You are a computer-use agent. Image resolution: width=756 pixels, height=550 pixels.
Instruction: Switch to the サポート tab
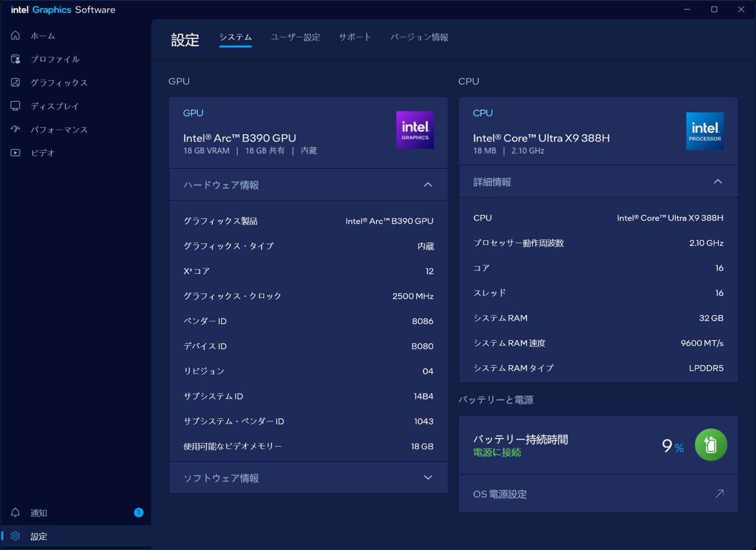click(x=355, y=37)
